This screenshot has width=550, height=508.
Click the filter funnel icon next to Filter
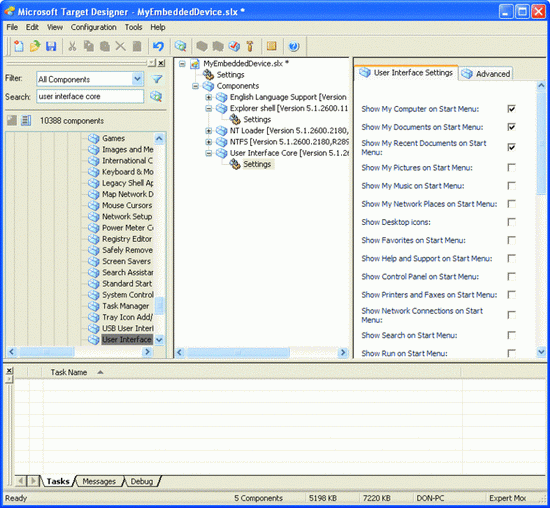(157, 79)
